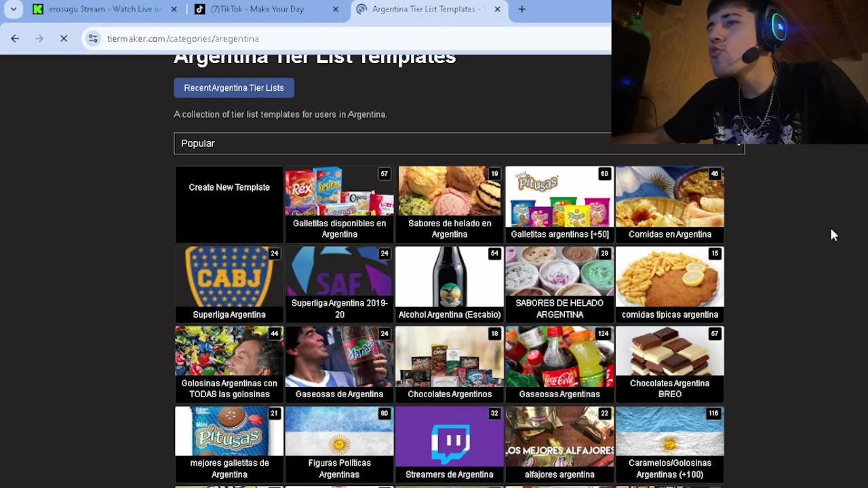Open site information icon in address bar
The height and width of the screenshot is (488, 868).
(94, 39)
